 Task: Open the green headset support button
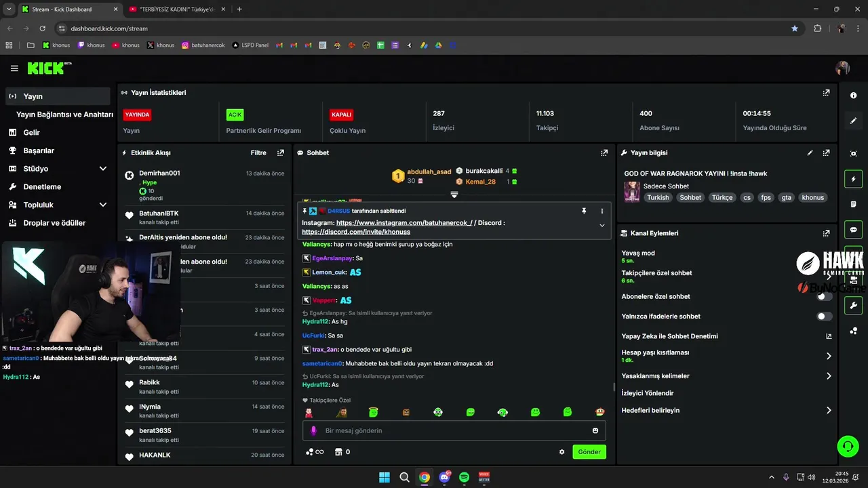pyautogui.click(x=848, y=446)
